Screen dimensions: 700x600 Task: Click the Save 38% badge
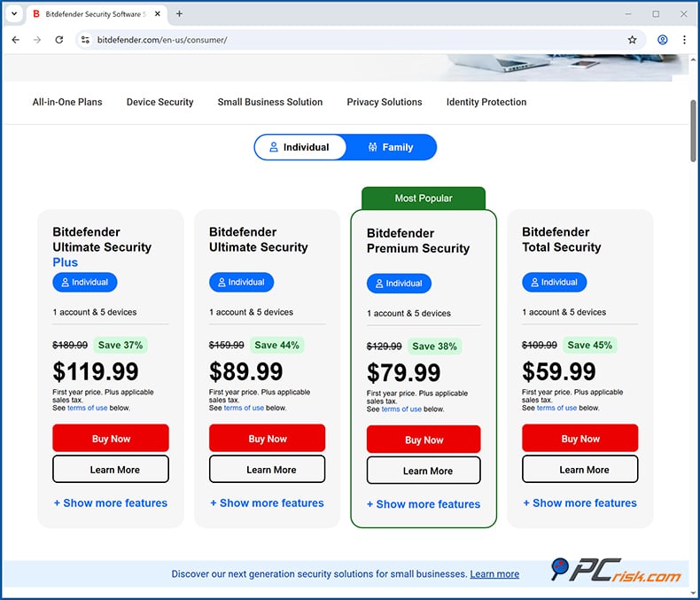click(x=434, y=347)
